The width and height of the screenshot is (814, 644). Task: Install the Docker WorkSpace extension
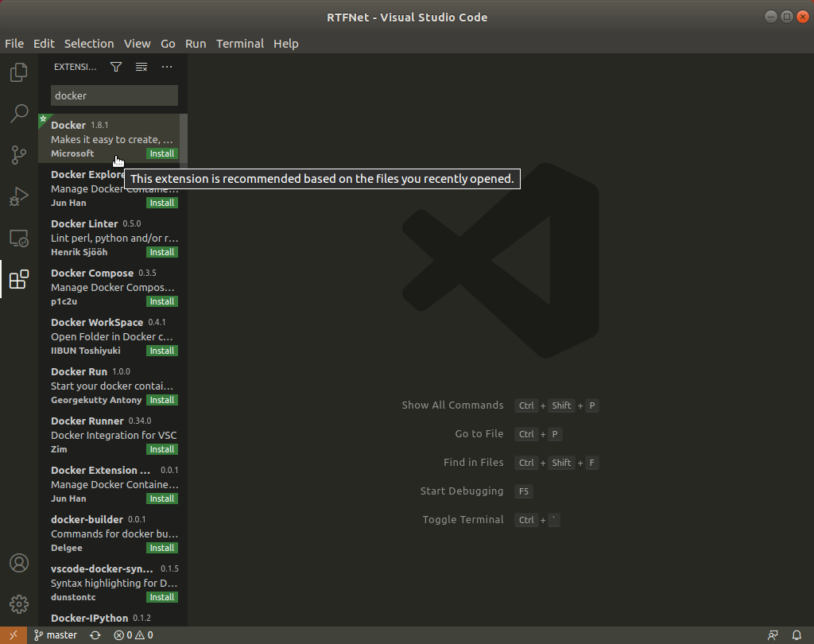click(x=162, y=351)
